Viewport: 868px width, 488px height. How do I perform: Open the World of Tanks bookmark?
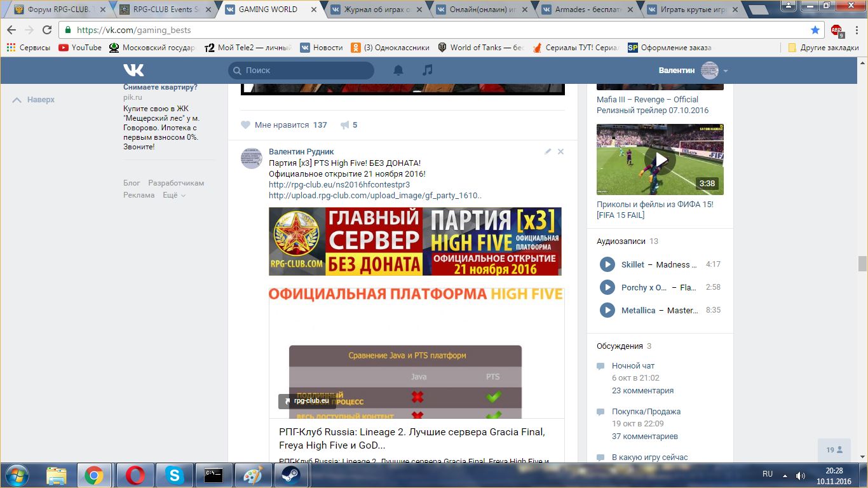click(482, 48)
